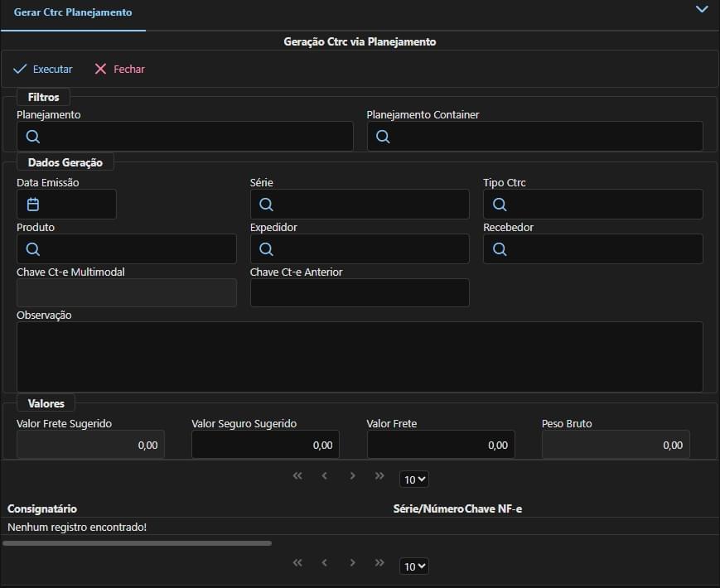Click the 'Nenhum registro encontrado!' row
Viewport: 720px width, 588px height.
click(360, 527)
